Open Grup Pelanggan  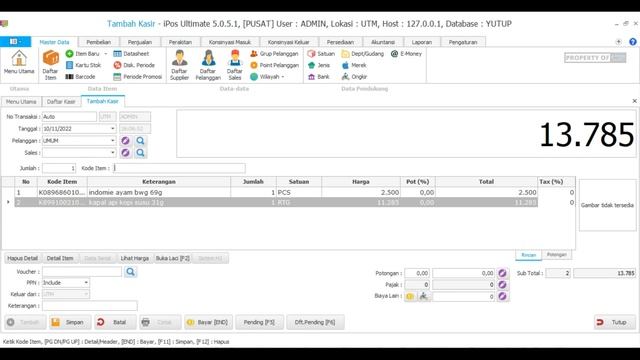pyautogui.click(x=274, y=53)
